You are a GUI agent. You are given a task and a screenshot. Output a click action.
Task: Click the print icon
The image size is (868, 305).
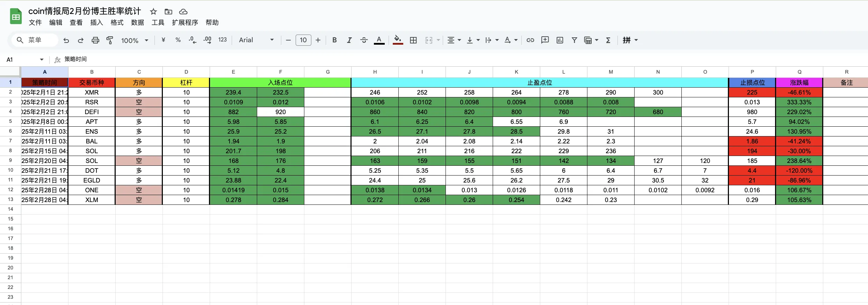(95, 40)
